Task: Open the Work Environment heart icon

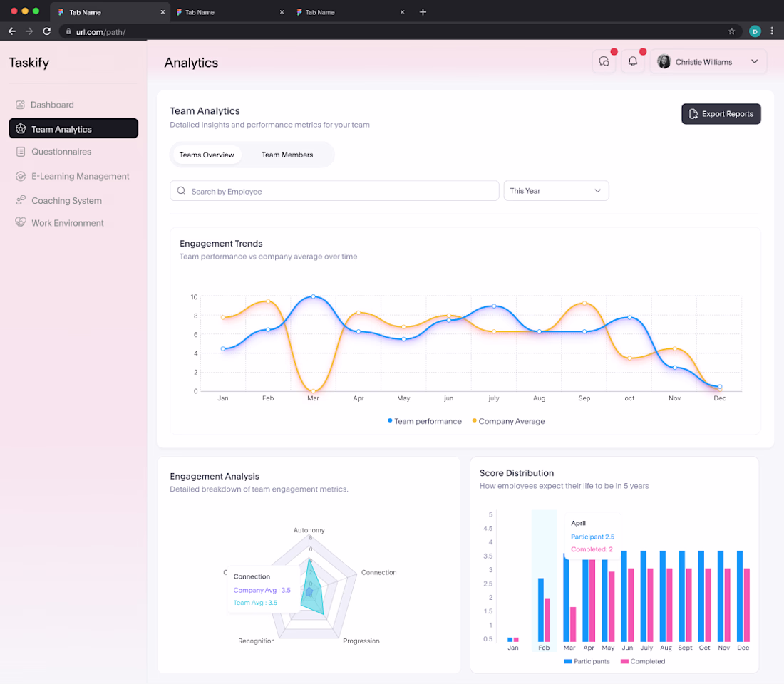Action: tap(21, 222)
